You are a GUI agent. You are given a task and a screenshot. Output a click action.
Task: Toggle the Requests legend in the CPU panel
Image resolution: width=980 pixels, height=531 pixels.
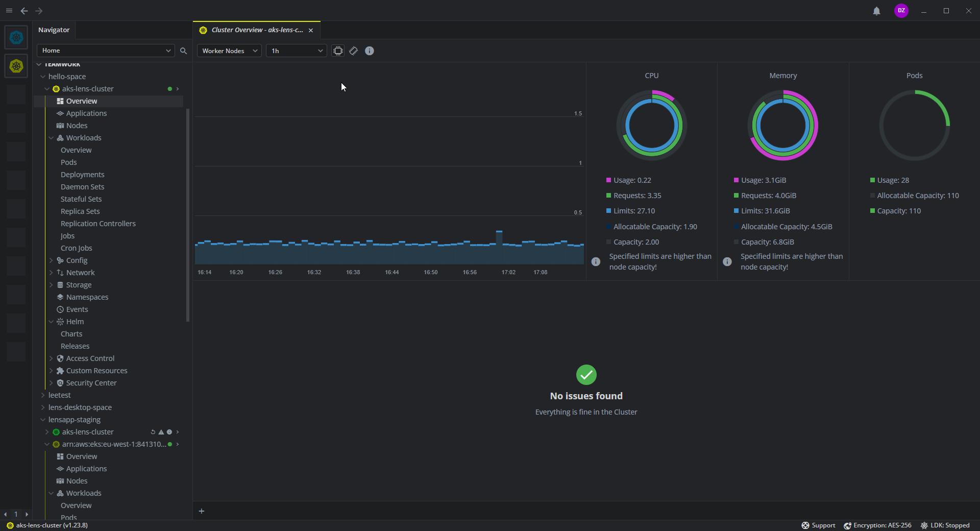pyautogui.click(x=634, y=196)
